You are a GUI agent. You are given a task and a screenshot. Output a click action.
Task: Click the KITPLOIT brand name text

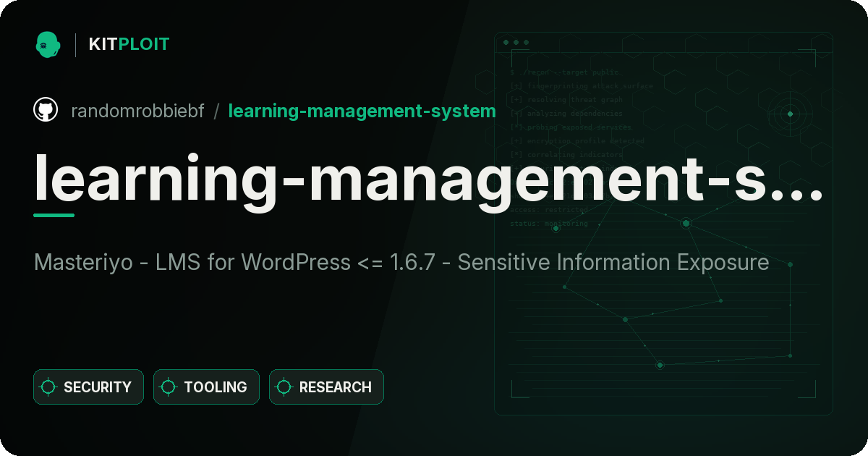point(129,44)
